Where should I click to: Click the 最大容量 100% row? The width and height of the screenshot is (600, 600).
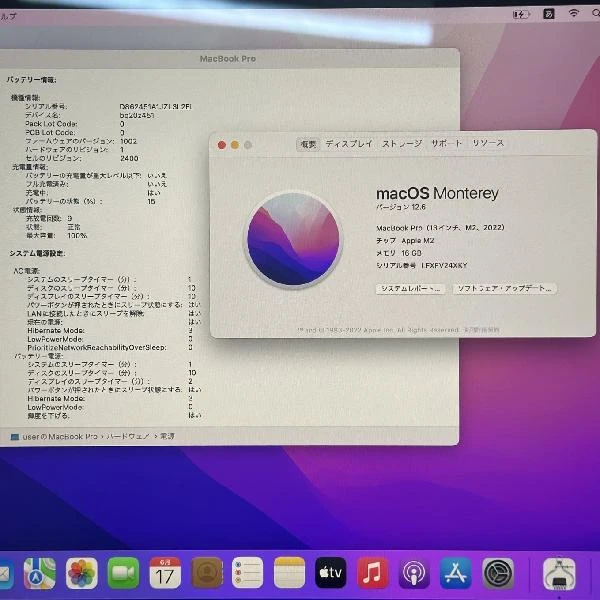pyautogui.click(x=57, y=235)
